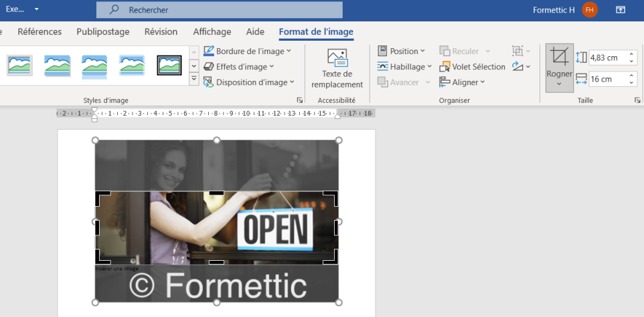
Task: Decrease the image width with stepper down
Action: (632, 83)
